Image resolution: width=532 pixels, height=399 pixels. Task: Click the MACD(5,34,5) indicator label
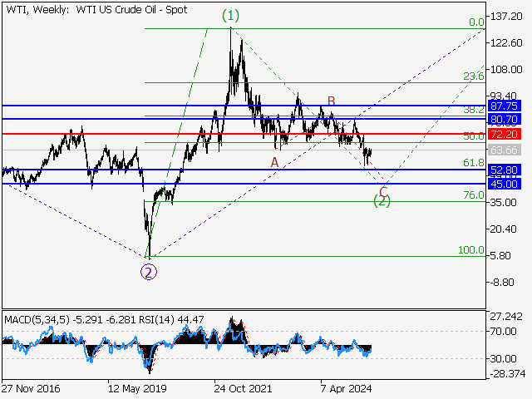[x=39, y=319]
